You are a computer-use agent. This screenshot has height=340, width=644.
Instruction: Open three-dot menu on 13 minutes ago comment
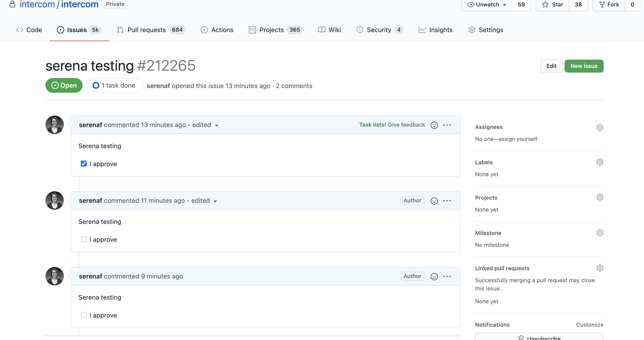pos(447,125)
